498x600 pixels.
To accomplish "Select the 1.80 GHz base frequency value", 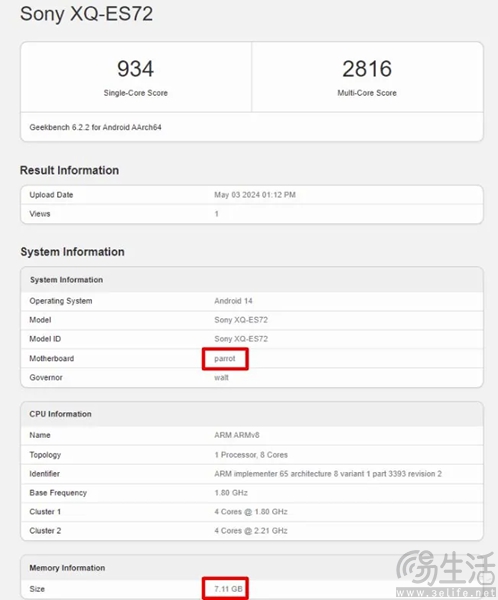I will [231, 493].
